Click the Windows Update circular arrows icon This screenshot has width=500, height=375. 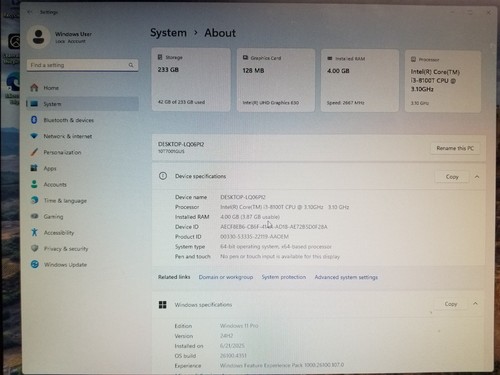(35, 264)
